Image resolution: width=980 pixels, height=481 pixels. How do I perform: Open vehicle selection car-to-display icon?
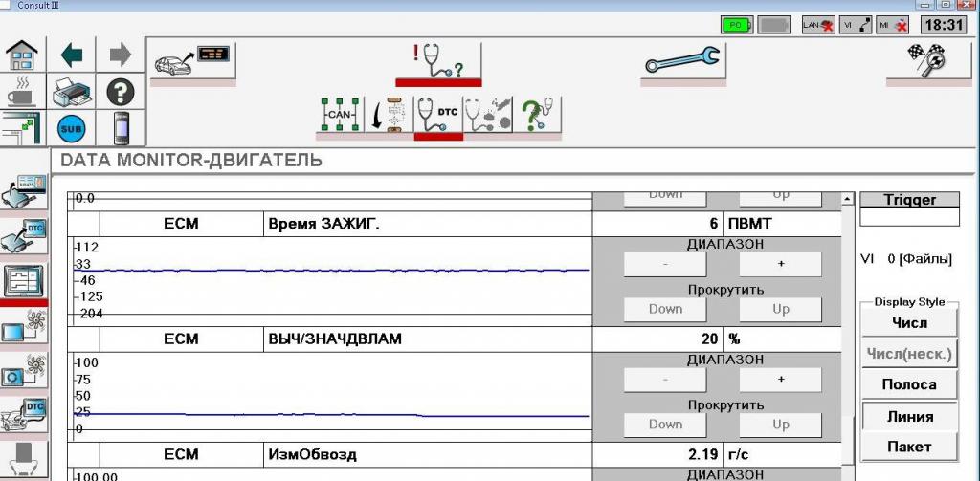[x=192, y=61]
